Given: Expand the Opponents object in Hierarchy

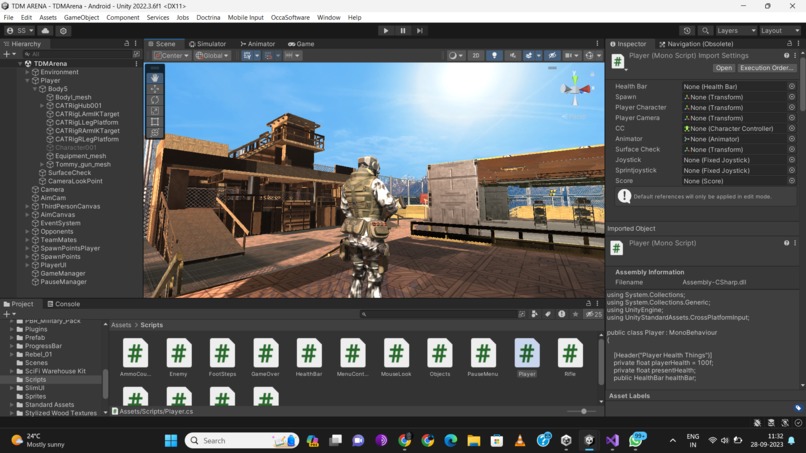Looking at the screenshot, I should (x=27, y=232).
